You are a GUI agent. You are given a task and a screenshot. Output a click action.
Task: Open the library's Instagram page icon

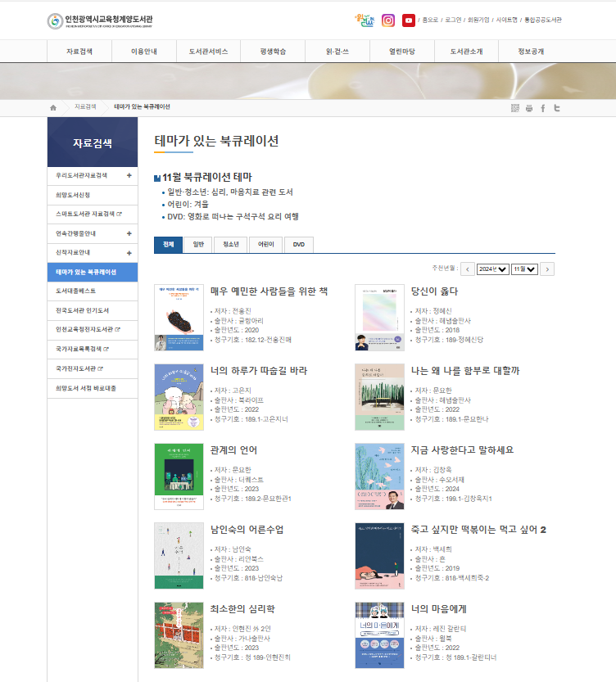tap(388, 20)
